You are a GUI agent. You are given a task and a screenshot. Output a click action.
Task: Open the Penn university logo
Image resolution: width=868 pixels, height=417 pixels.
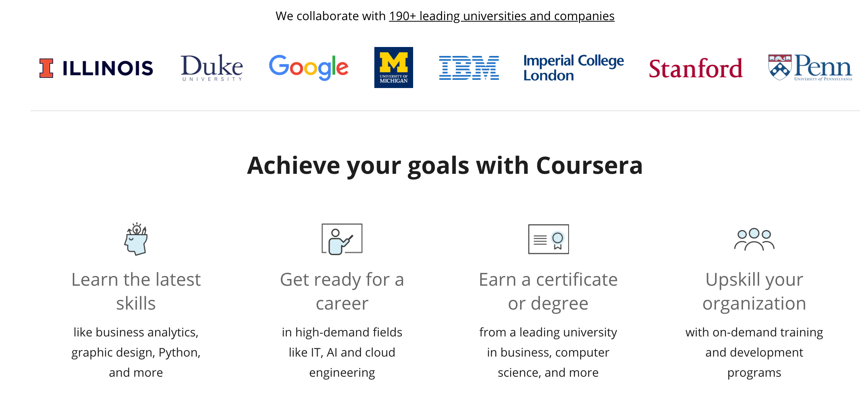(810, 68)
